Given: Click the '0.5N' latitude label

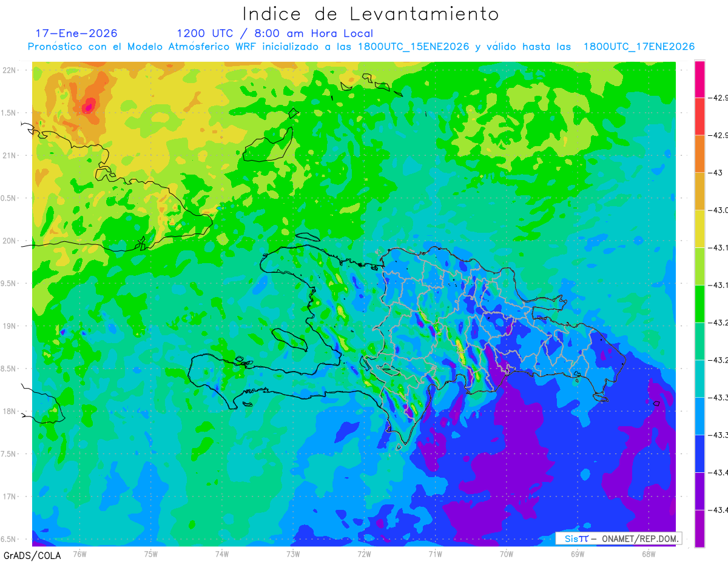Looking at the screenshot, I should click(x=9, y=198).
